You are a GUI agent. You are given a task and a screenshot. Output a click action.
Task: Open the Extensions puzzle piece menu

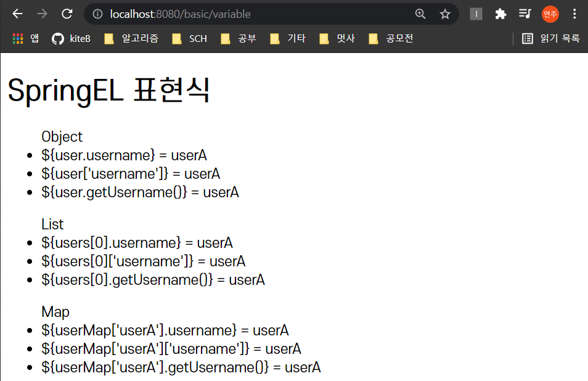[500, 14]
